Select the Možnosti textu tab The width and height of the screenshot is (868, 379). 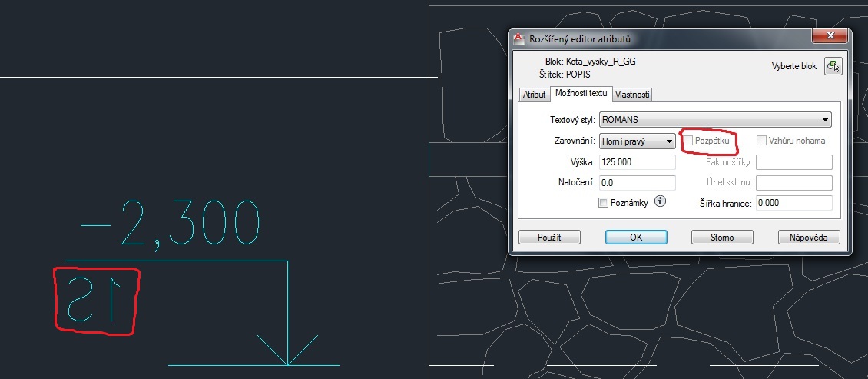581,94
